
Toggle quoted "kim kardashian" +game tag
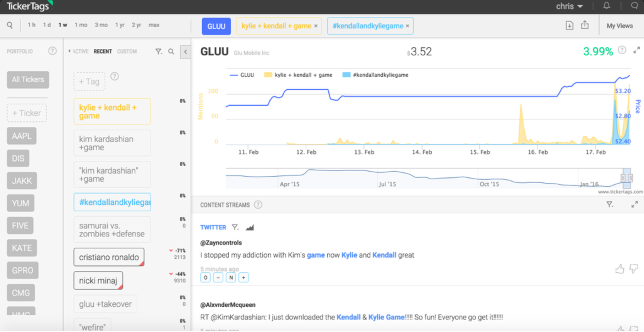coord(112,175)
